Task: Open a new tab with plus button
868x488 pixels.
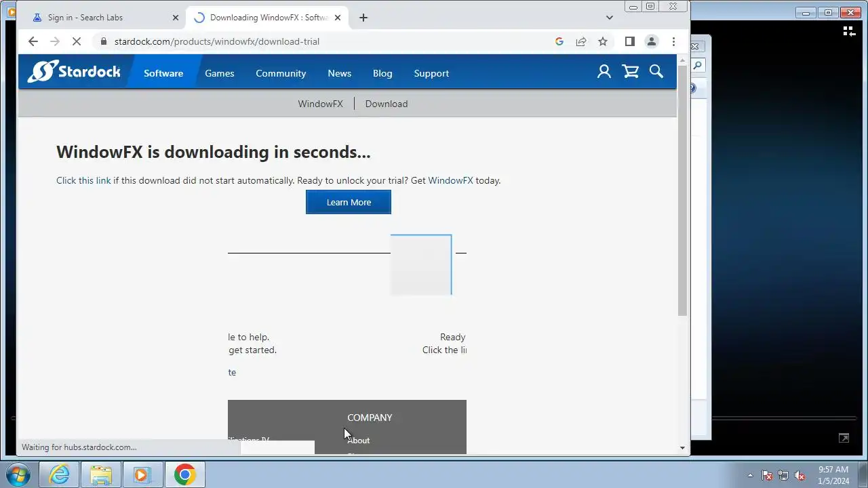Action: (x=363, y=18)
